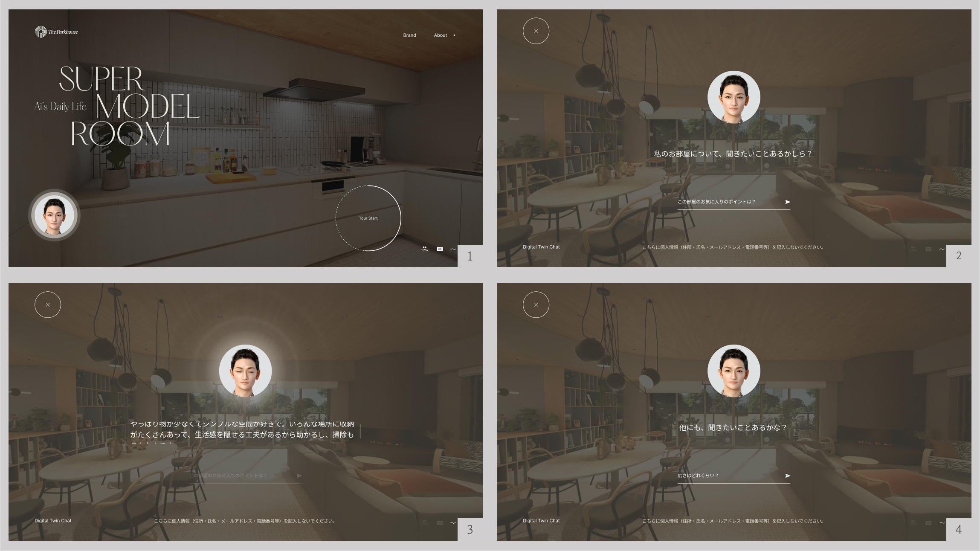The height and width of the screenshot is (551, 980).
Task: Toggle the sound wave icon in screen 2
Action: pyautogui.click(x=942, y=249)
